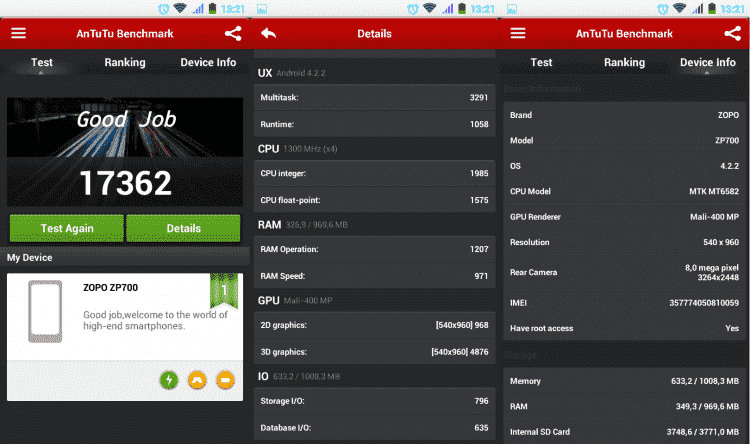The width and height of the screenshot is (750, 444).
Task: Tap back arrow in Details screen
Action: pos(268,33)
